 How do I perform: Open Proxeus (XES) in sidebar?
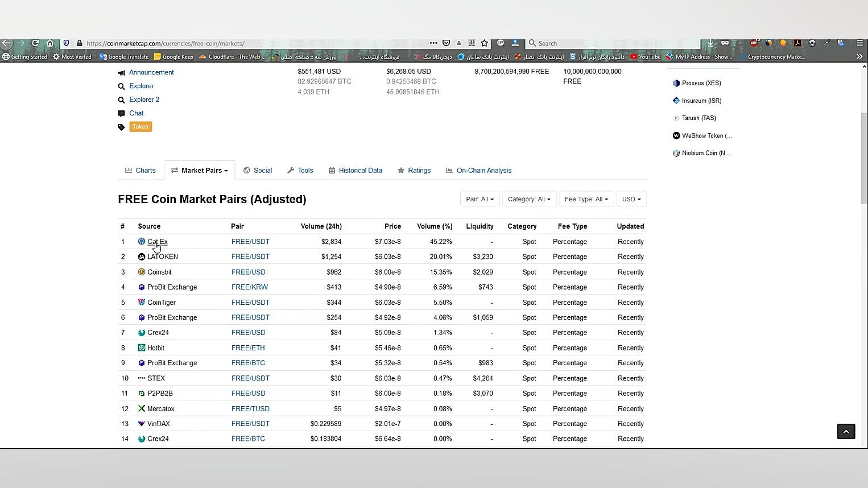(x=701, y=83)
